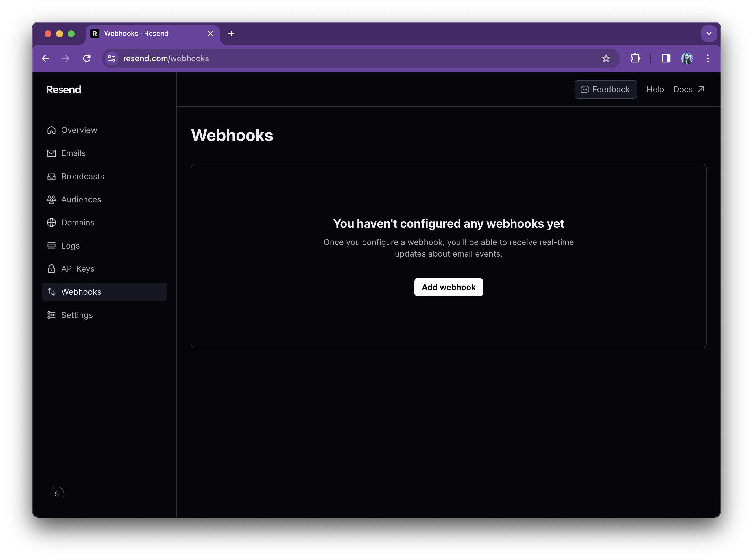The height and width of the screenshot is (560, 753).
Task: Click the address bar URL
Action: [x=166, y=58]
